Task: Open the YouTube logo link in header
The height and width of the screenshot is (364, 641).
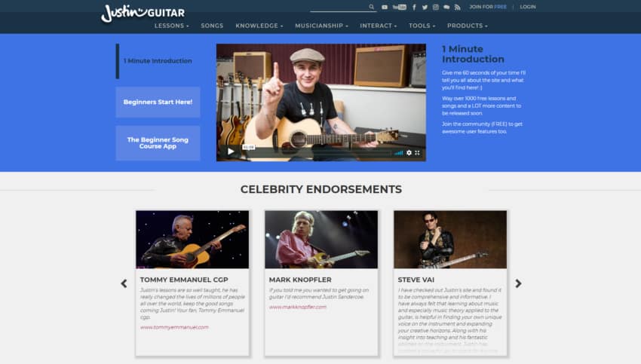Action: [x=400, y=7]
